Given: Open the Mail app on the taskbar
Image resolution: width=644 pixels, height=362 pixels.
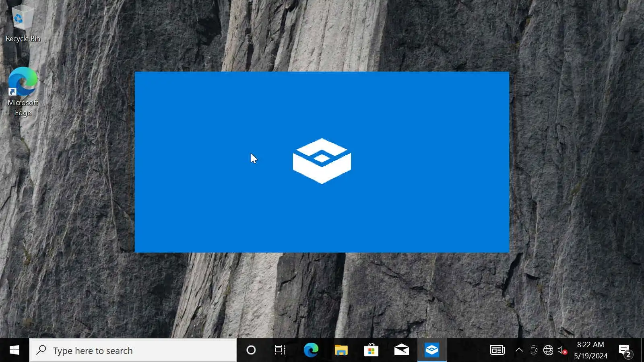Looking at the screenshot, I should (x=401, y=350).
